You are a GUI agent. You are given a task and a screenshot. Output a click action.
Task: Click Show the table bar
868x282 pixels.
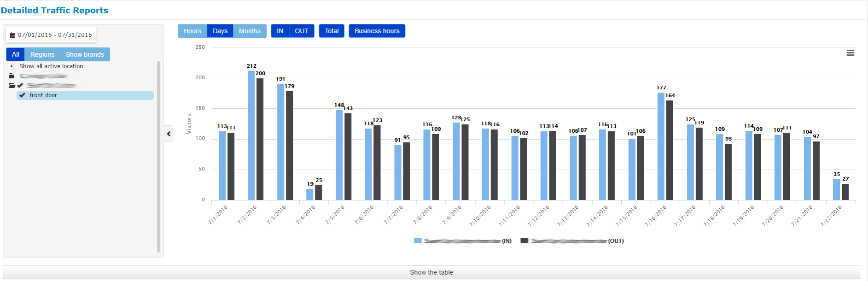(x=431, y=272)
